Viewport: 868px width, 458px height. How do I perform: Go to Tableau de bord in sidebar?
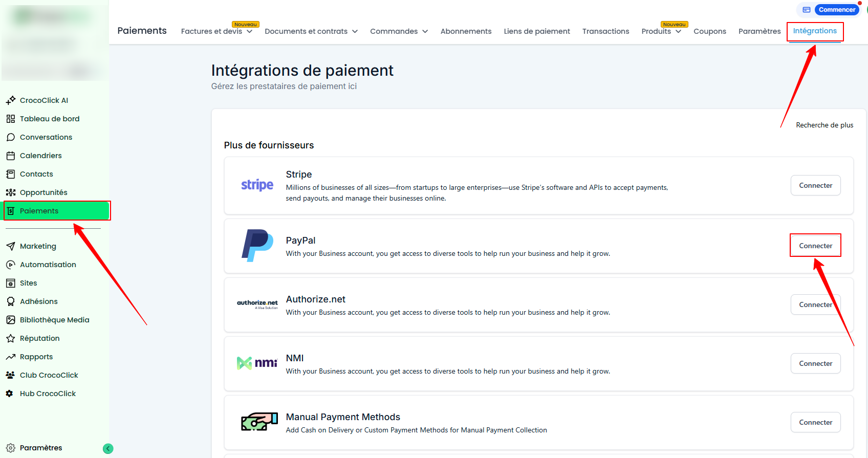click(x=50, y=119)
